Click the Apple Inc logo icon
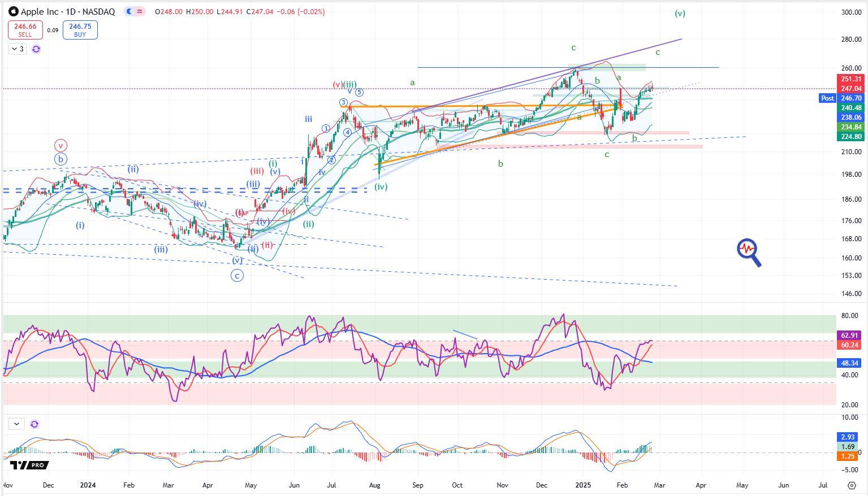868x496 pixels. (x=14, y=11)
